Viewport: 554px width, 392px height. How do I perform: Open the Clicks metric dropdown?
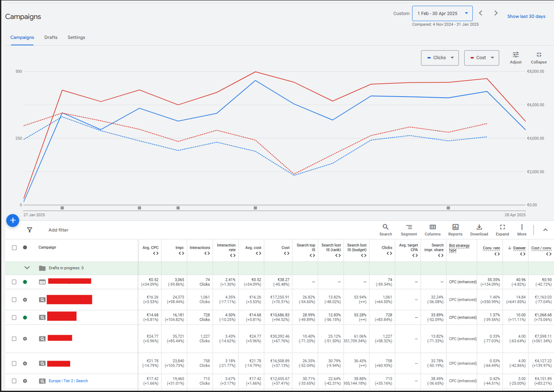click(x=440, y=58)
